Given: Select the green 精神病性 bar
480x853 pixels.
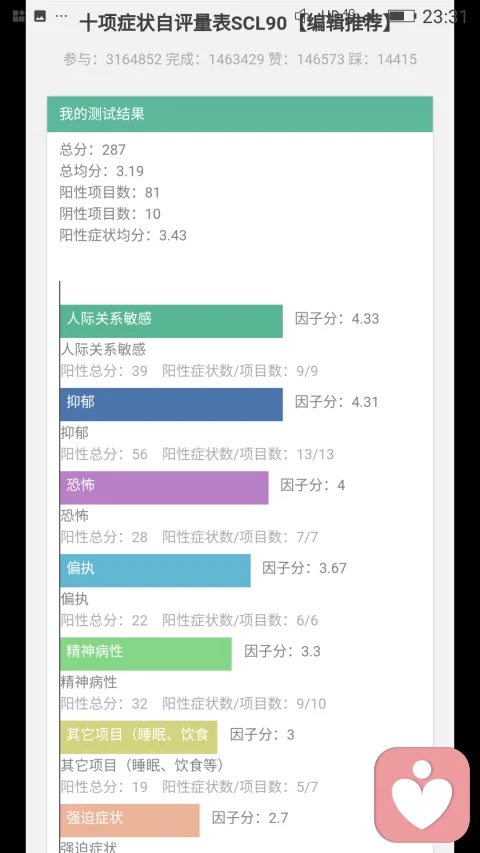Looking at the screenshot, I should (146, 654).
